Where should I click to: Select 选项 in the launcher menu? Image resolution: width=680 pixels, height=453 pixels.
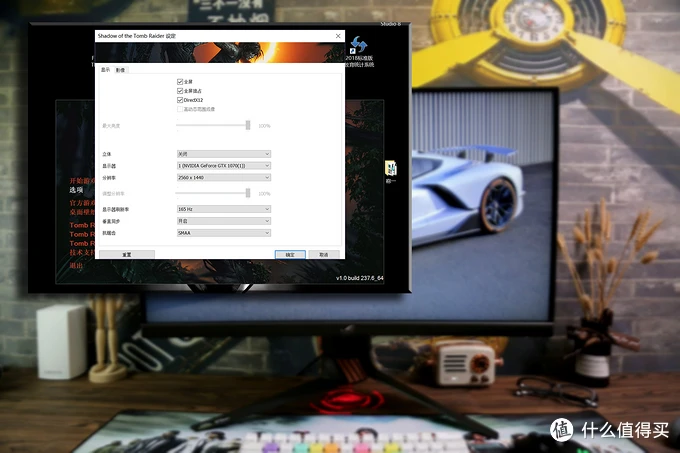76,190
